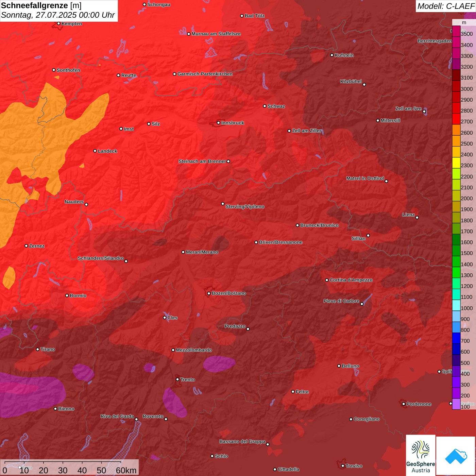The height and width of the screenshot is (476, 476).
Task: Click the 500 legend value label
Action: [x=465, y=363]
